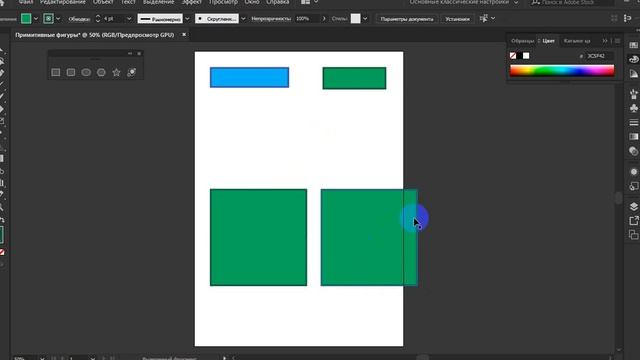Open the Swatches panel from the right dock
This screenshot has width=640, height=360.
633,45
